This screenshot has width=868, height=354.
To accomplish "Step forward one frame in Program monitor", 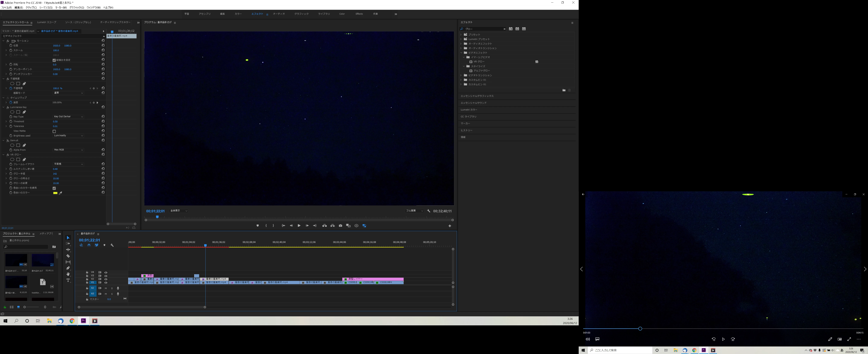I will click(x=307, y=226).
